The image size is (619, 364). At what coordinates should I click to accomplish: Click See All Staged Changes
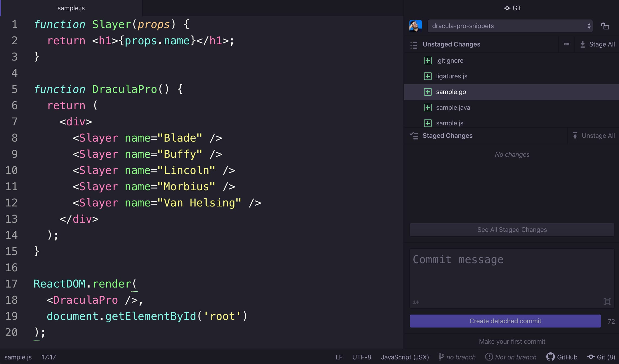(512, 229)
